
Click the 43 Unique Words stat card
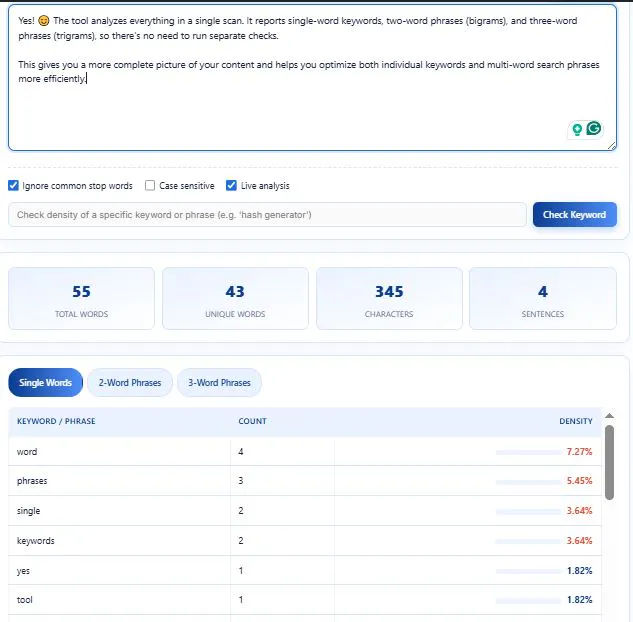click(x=235, y=299)
